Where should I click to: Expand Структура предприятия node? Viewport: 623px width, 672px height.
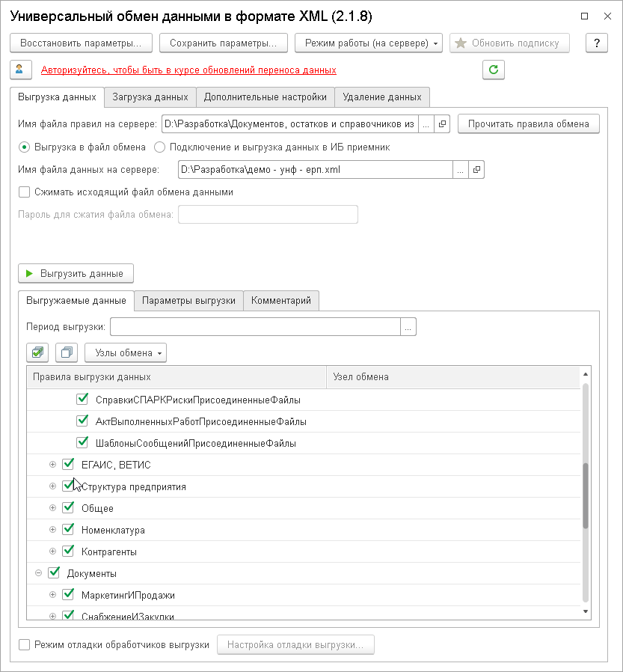pos(52,486)
